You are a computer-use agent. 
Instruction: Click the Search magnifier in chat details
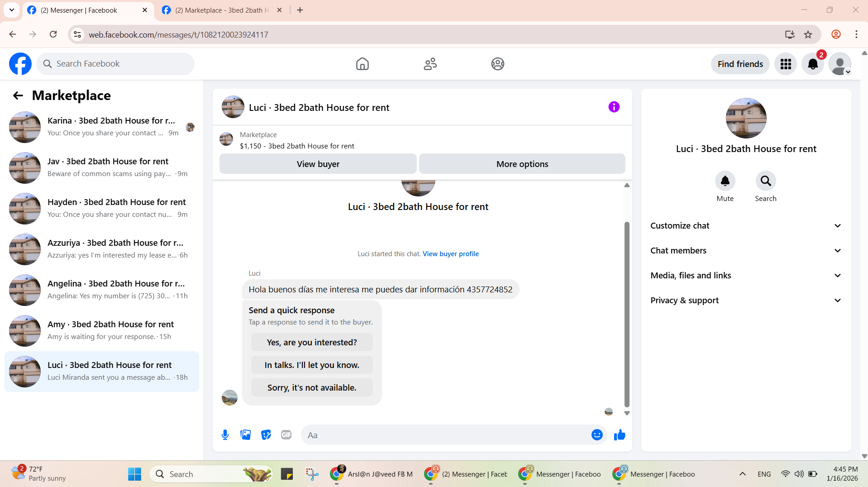coord(766,181)
